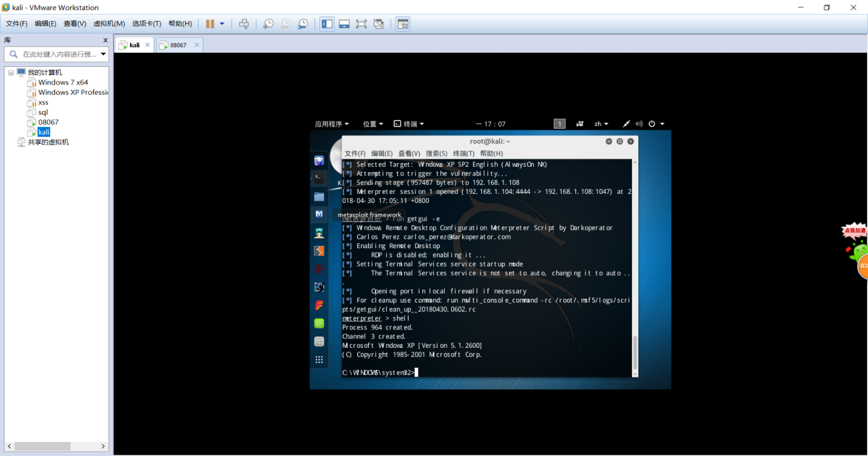Toggle the console view button in VMware toolbar
This screenshot has height=456, width=868.
[x=403, y=24]
